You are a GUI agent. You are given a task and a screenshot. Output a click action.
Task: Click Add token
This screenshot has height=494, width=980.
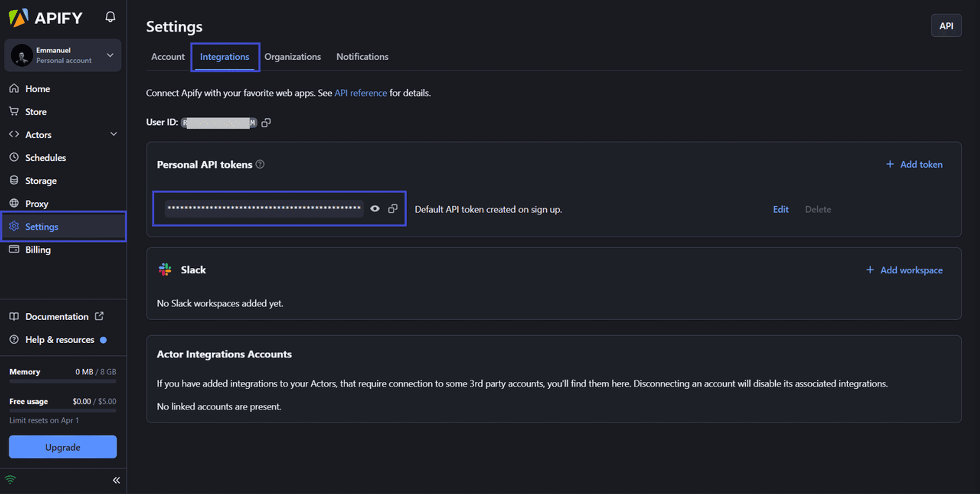[914, 165]
